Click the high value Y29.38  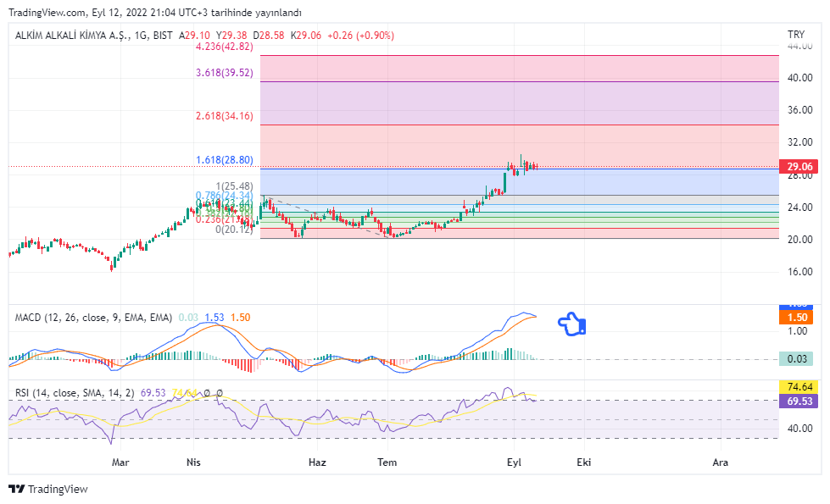pos(231,36)
